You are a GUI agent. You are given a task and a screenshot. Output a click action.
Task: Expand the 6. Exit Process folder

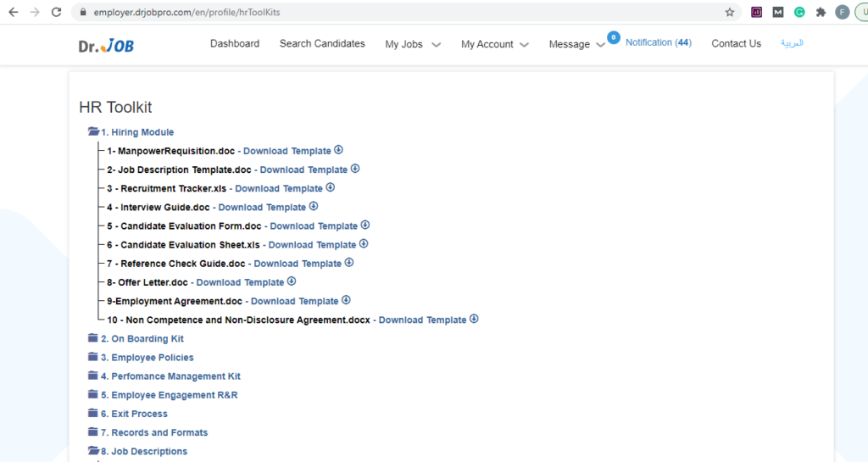[x=127, y=414]
